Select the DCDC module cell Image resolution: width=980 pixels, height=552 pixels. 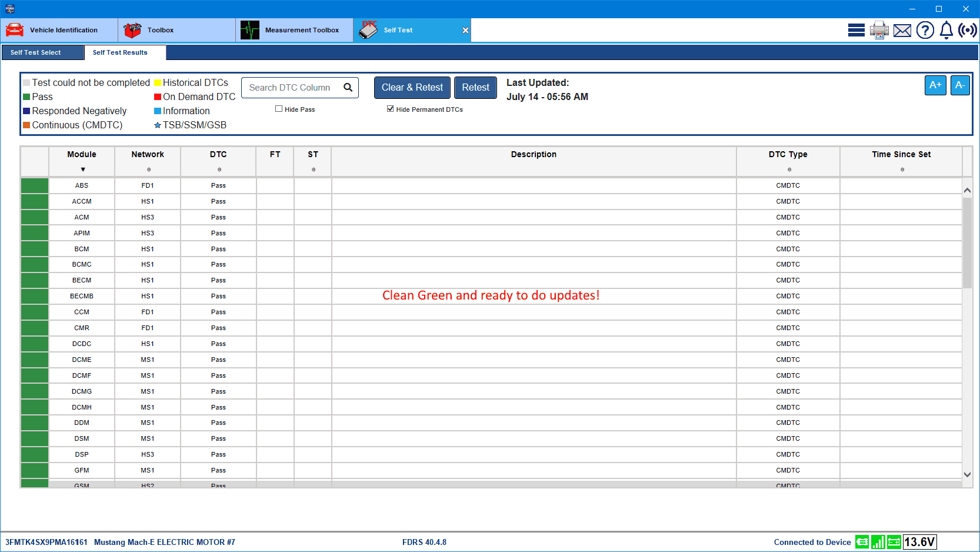pos(82,344)
